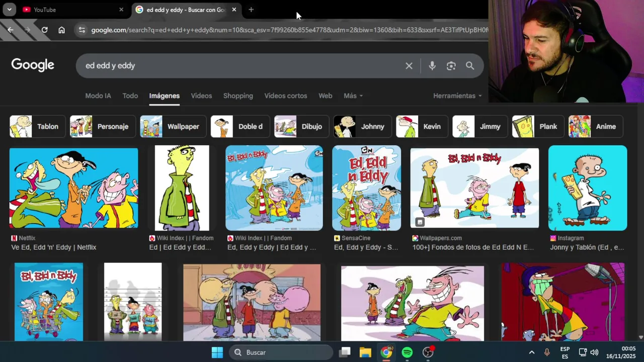
Task: Open the bubble gum scene thumbnail
Action: tap(252, 302)
